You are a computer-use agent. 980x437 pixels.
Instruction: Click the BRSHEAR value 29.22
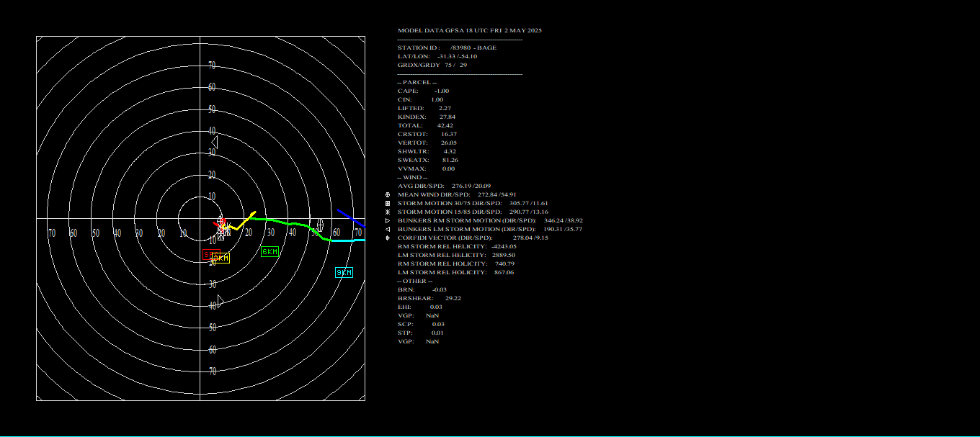[453, 298]
